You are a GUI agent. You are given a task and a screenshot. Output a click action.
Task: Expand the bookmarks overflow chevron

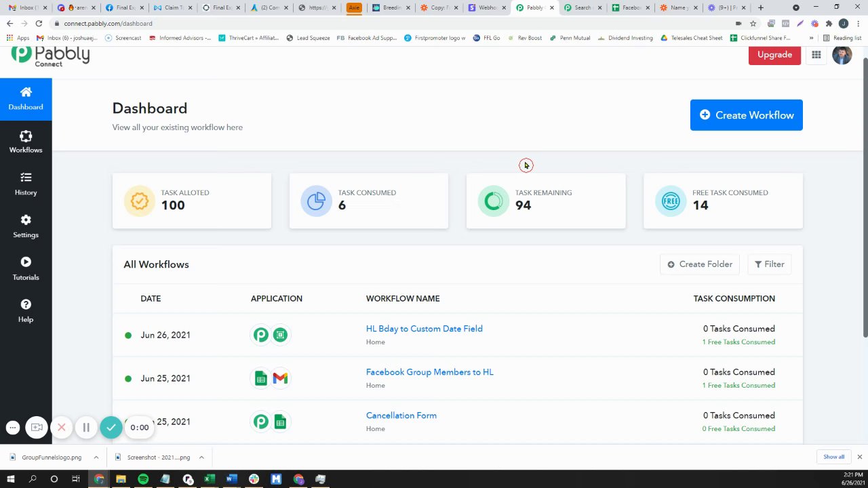click(811, 38)
